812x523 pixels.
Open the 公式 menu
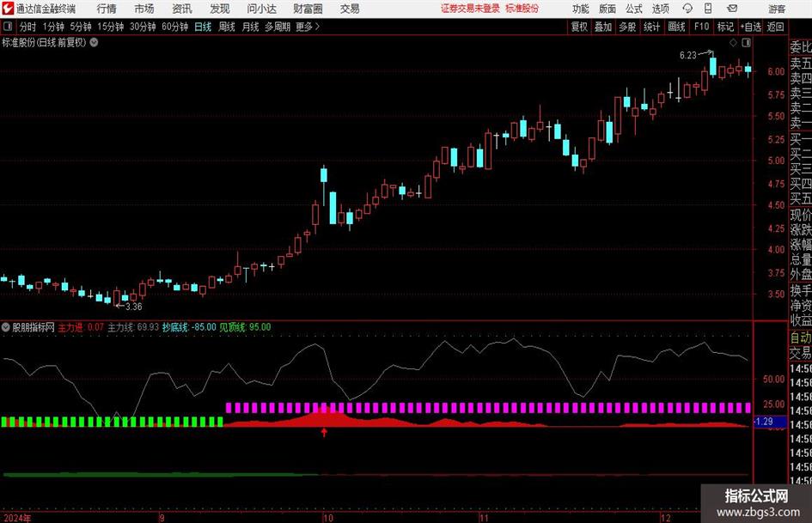click(633, 9)
